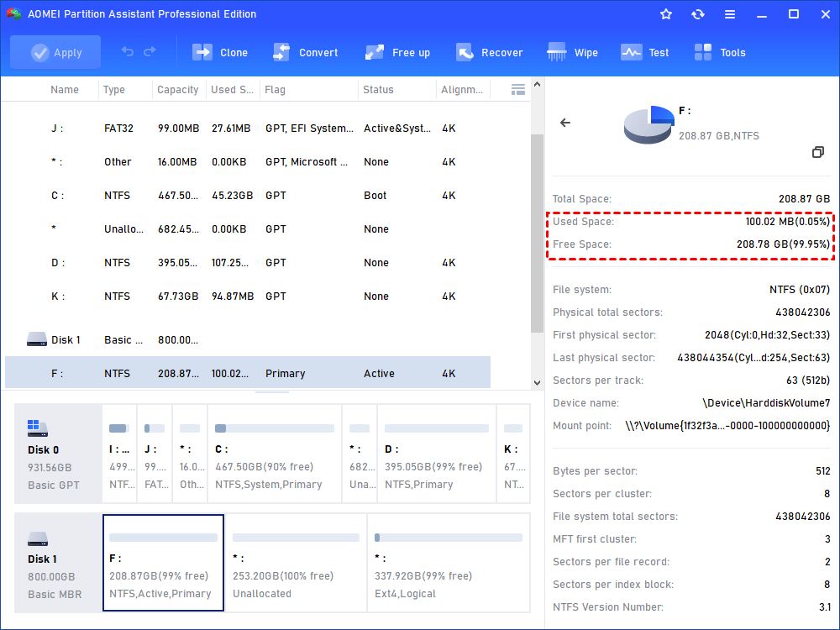Sort by the Used Space column header

point(232,90)
